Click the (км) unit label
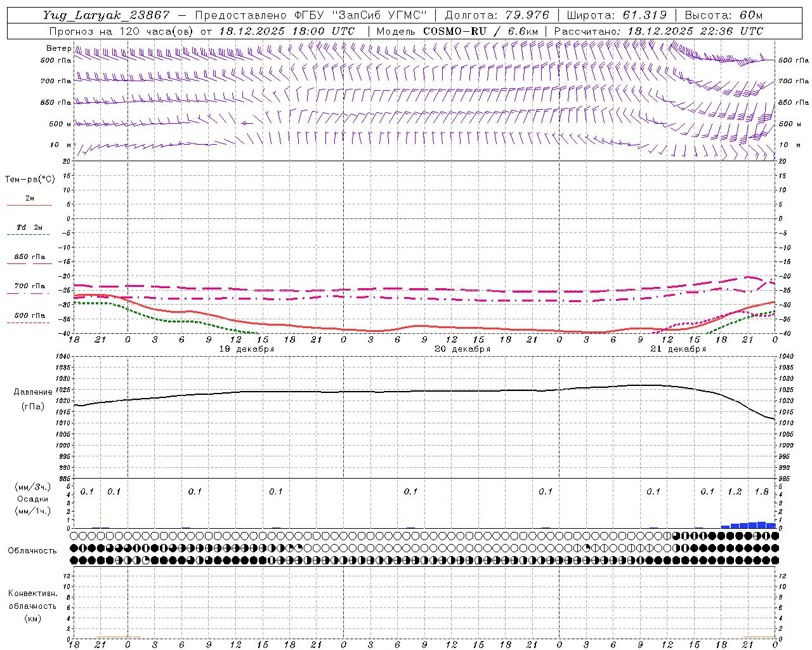The height and width of the screenshot is (650, 812). 32,618
